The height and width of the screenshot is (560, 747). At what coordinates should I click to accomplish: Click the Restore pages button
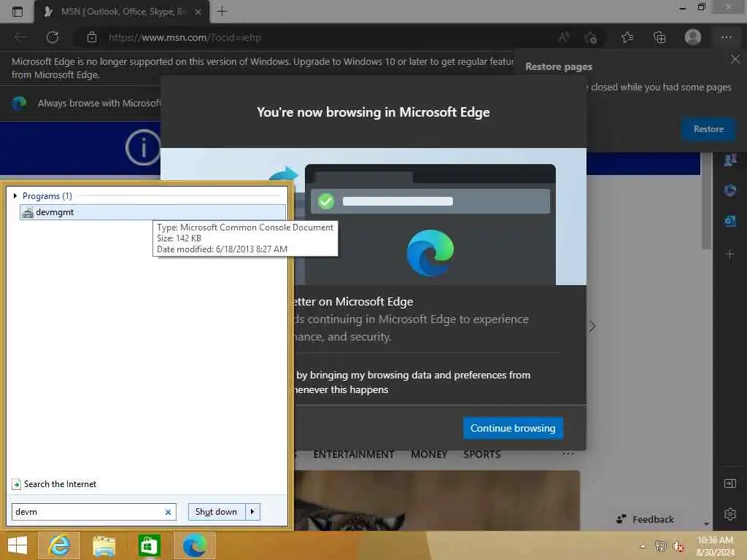pos(708,129)
